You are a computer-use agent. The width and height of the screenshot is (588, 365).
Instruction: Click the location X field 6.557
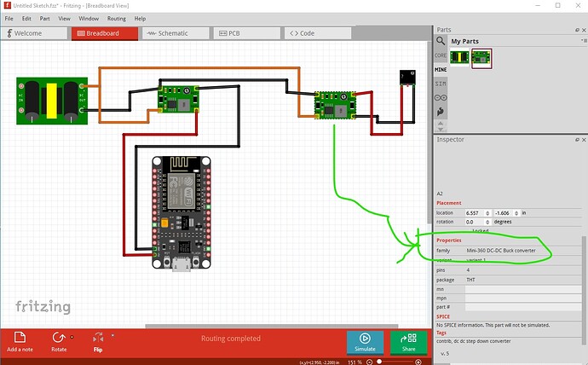tap(475, 213)
